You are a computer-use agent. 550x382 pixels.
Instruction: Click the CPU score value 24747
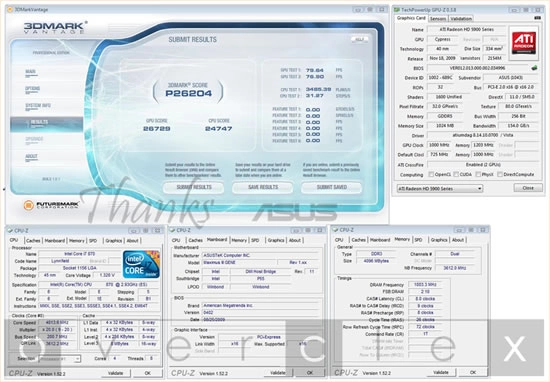(219, 129)
